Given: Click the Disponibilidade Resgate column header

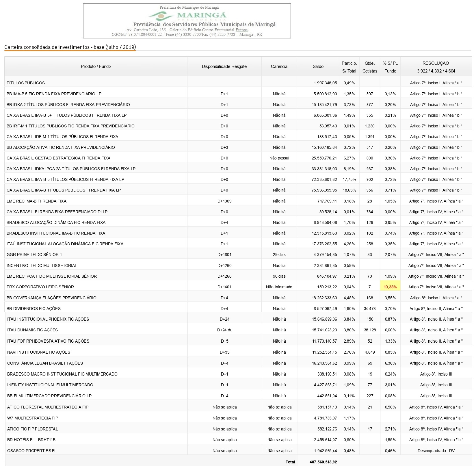Looking at the screenshot, I should (224, 66).
